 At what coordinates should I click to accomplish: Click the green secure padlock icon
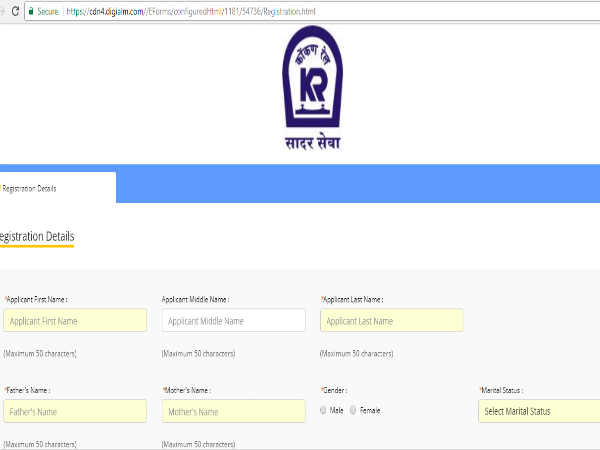[31, 11]
